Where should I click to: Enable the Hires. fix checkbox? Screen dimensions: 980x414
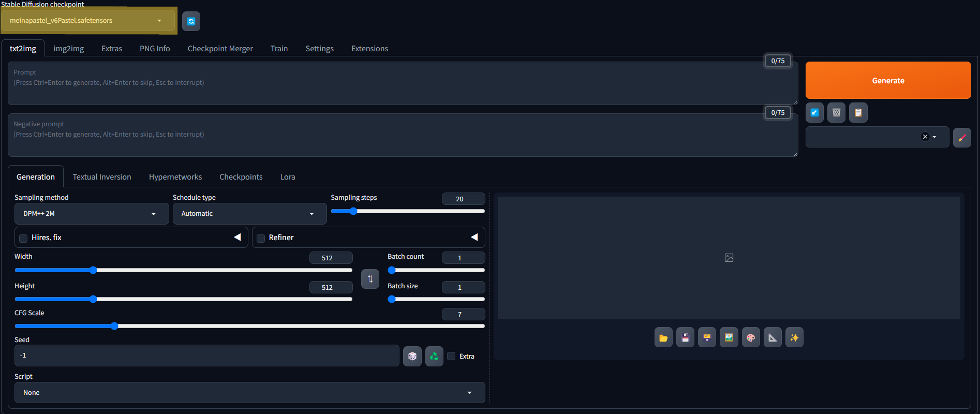click(23, 238)
